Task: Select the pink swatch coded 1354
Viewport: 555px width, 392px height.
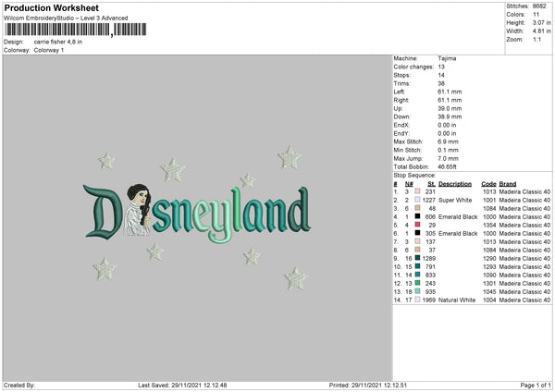Action: [x=418, y=225]
